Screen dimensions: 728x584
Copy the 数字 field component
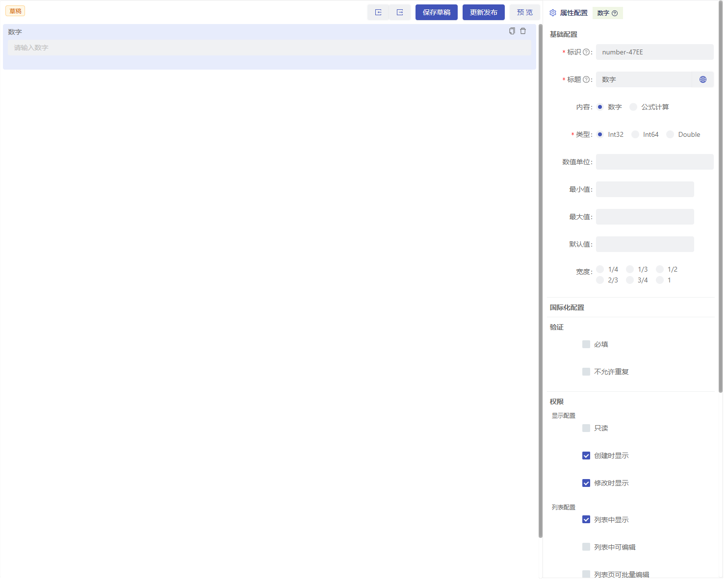(x=512, y=31)
